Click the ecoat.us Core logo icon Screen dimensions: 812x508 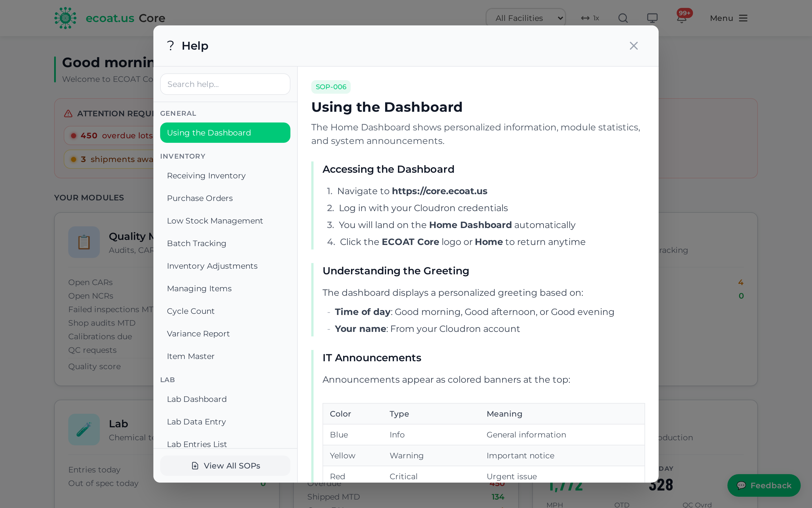coord(65,18)
